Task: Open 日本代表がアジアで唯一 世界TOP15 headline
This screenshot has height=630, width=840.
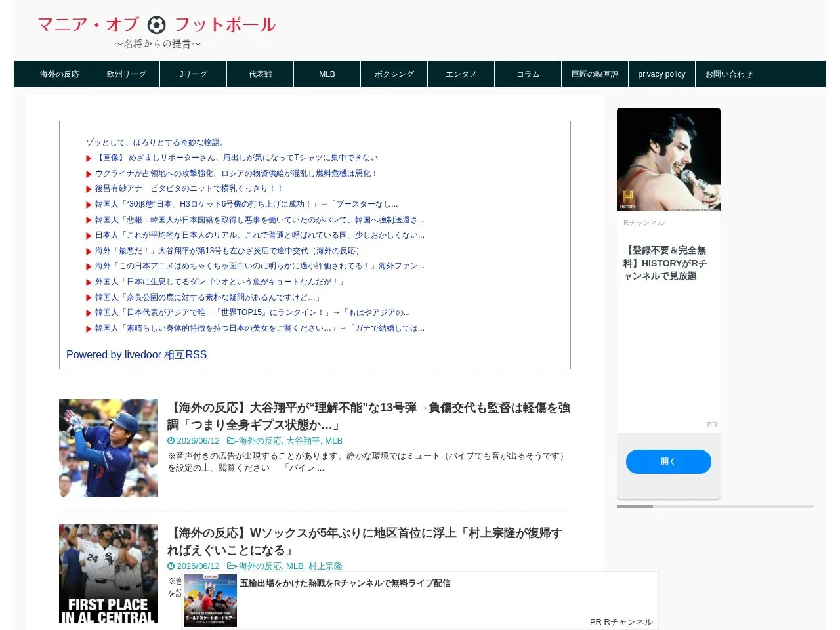Action: tap(253, 312)
